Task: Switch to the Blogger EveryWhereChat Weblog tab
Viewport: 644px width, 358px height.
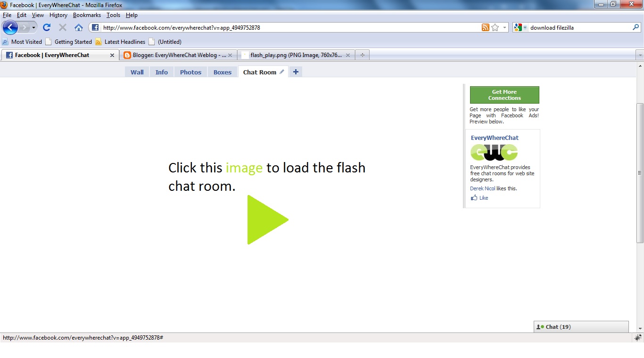Action: click(178, 55)
